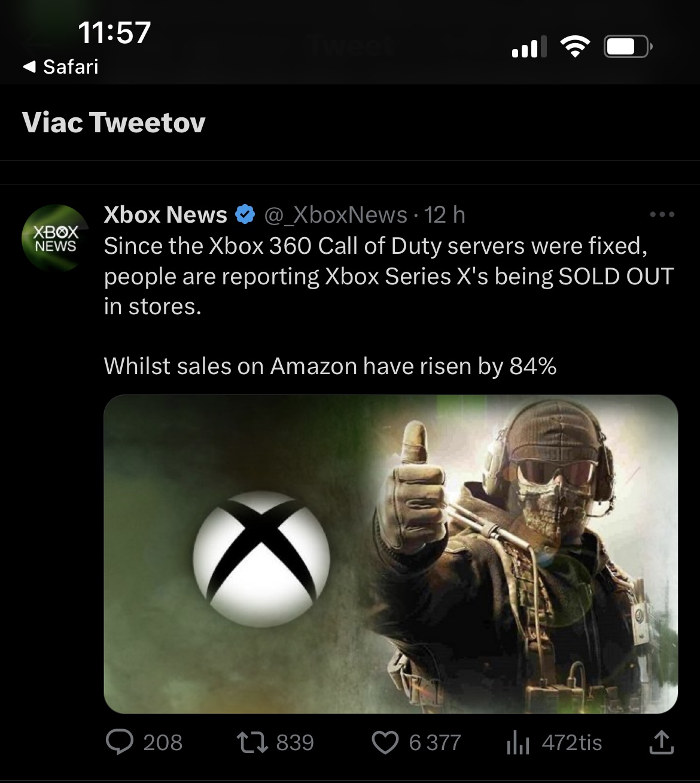700x783 pixels.
Task: Click the blue verified badge
Action: pos(245,214)
